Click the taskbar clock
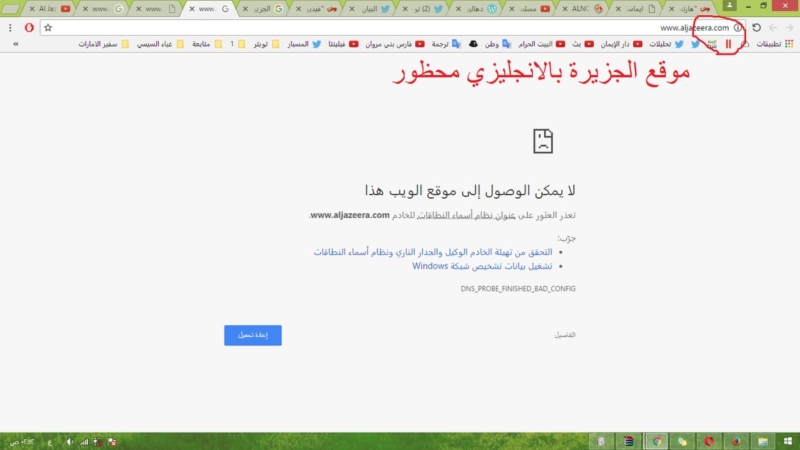 [x=21, y=442]
